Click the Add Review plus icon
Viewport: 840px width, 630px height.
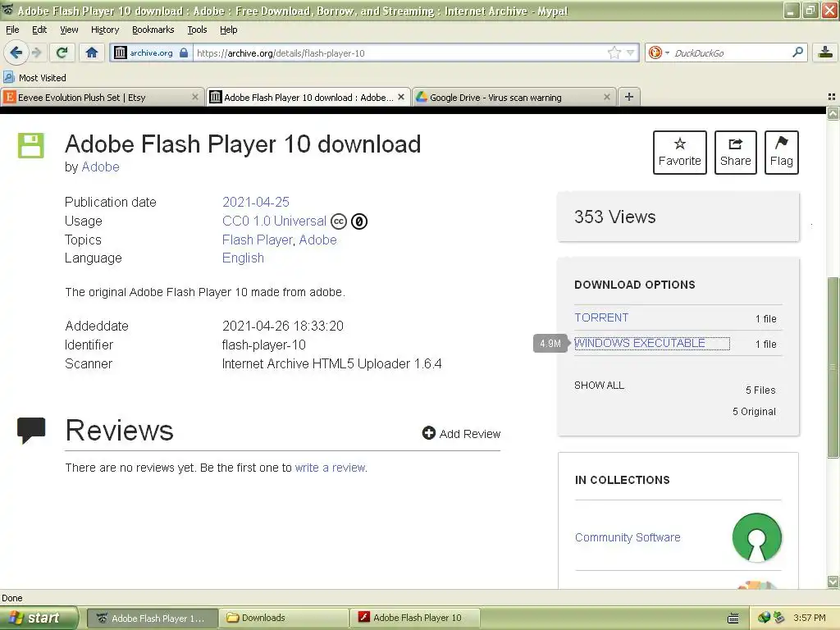(x=428, y=433)
